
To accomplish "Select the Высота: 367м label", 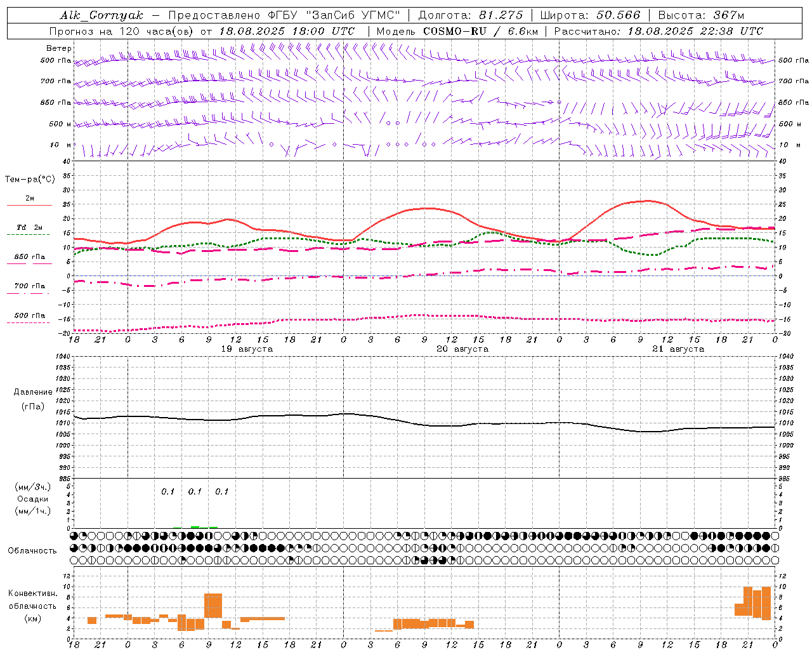I will 701,15.
